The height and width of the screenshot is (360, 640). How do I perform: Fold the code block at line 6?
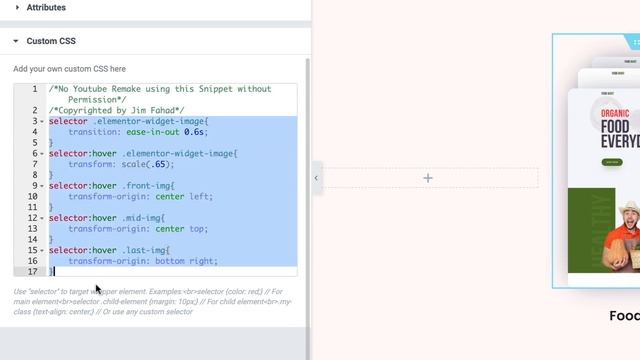(x=42, y=153)
